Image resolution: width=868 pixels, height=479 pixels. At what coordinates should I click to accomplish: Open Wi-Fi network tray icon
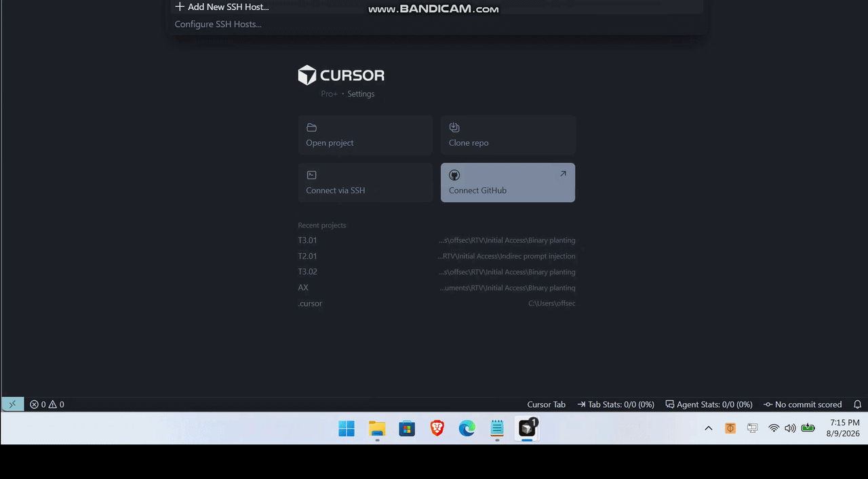[774, 428]
